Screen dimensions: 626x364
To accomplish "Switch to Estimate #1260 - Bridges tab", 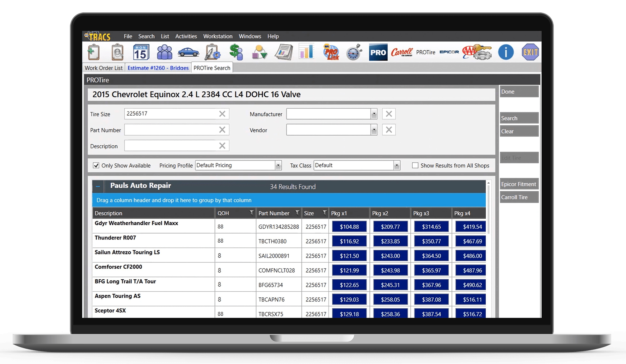I will 158,68.
